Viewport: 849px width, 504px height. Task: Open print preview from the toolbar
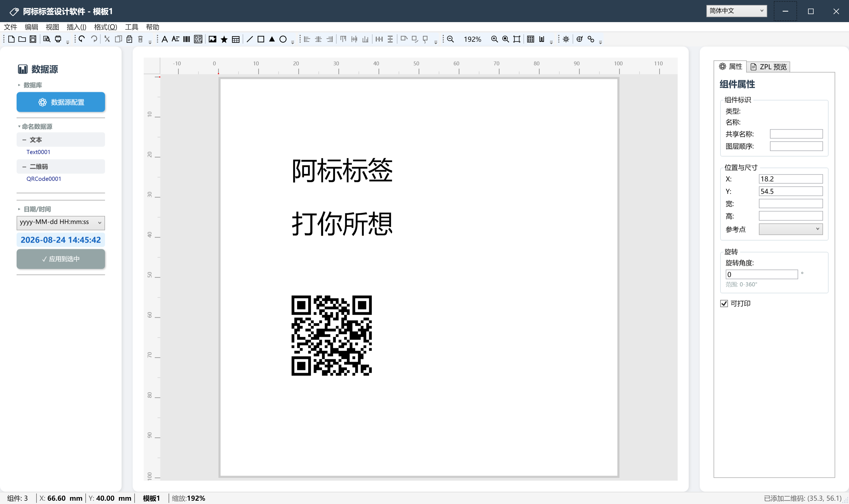46,39
